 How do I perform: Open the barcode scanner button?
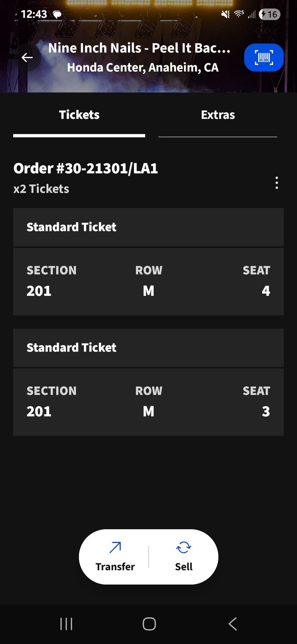(264, 57)
